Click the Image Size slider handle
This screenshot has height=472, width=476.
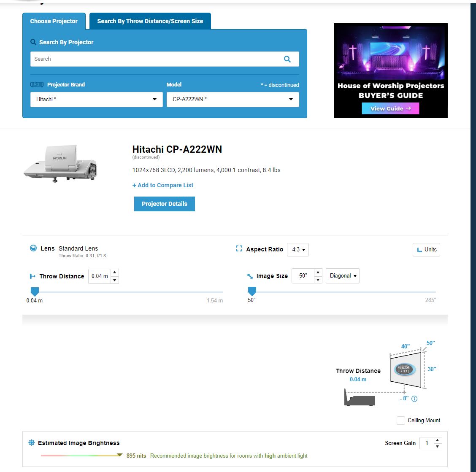click(252, 291)
